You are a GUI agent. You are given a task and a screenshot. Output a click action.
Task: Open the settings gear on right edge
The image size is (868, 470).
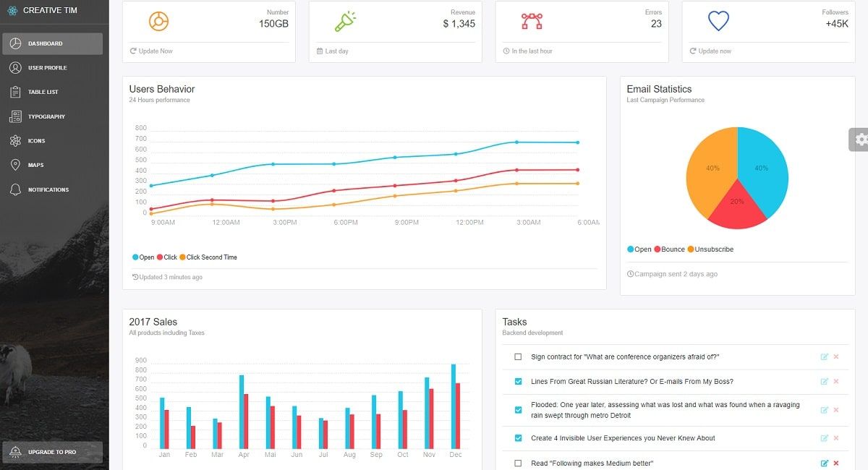pyautogui.click(x=860, y=139)
